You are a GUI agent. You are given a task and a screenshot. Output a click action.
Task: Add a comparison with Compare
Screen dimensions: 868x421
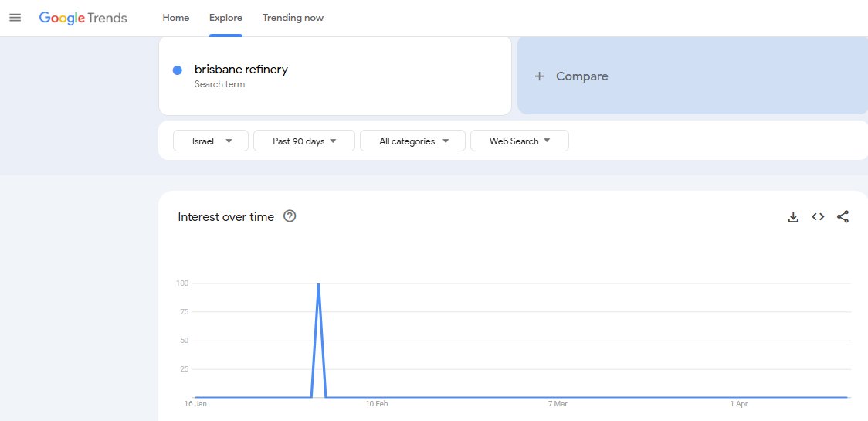point(581,76)
